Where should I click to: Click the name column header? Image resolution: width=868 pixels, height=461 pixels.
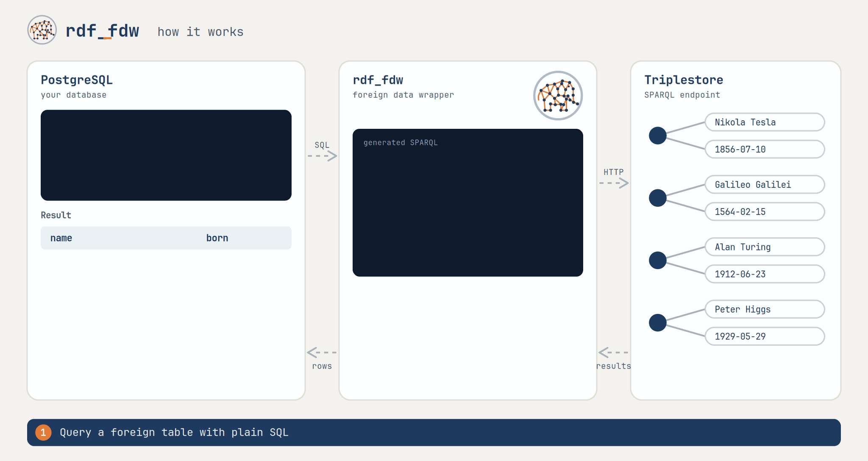pyautogui.click(x=61, y=238)
